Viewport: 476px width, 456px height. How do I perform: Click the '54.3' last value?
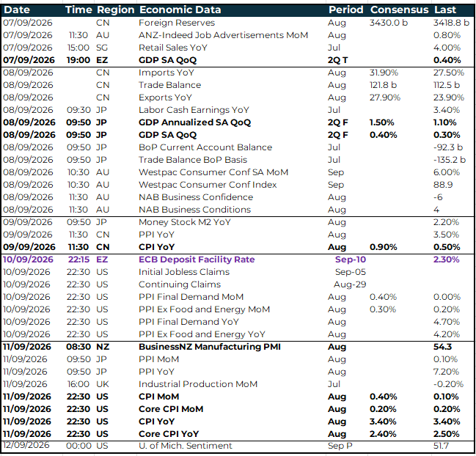[442, 347]
